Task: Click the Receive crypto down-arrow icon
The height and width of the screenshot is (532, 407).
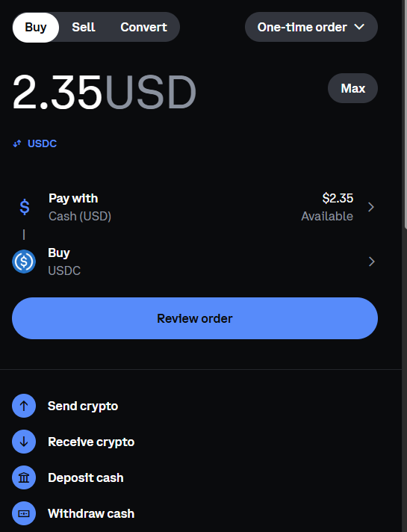Action: point(24,442)
